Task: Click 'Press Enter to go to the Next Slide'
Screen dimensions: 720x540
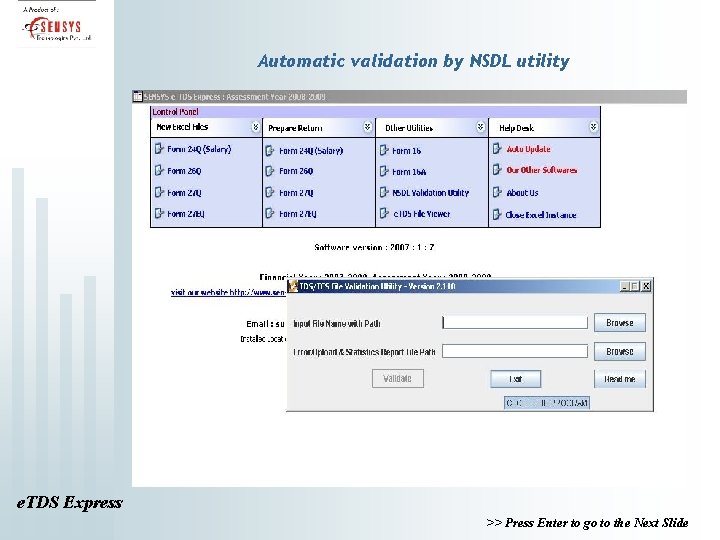Action: (596, 523)
